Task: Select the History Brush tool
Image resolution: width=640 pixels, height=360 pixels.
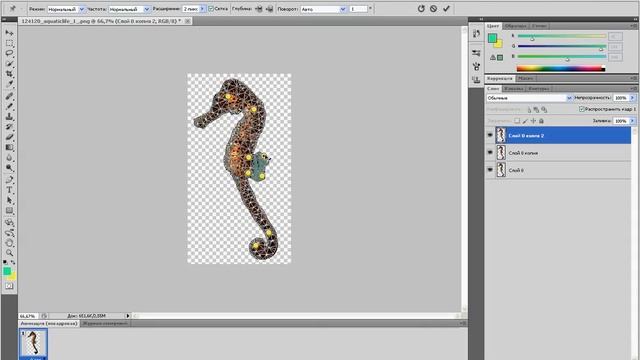Action: point(9,127)
